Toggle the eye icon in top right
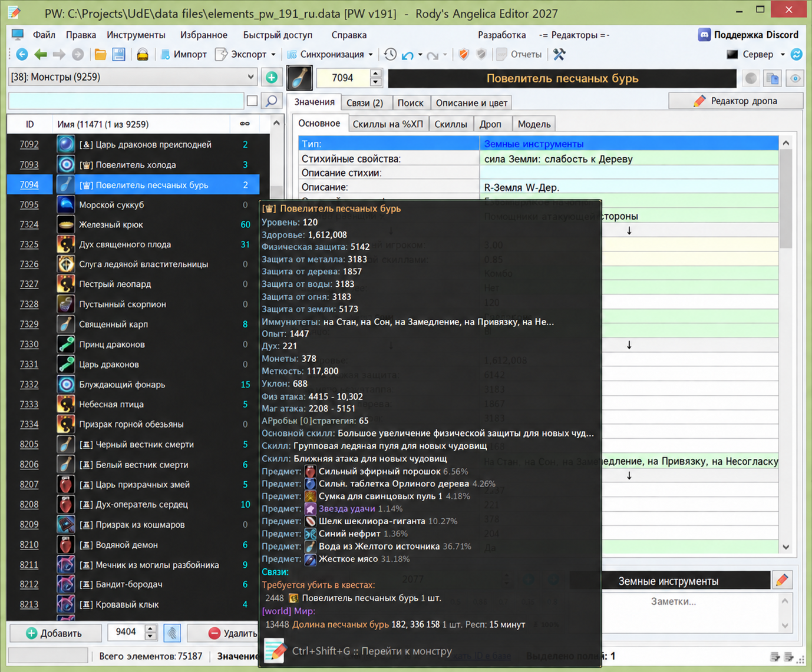The width and height of the screenshot is (812, 672). 796,78
